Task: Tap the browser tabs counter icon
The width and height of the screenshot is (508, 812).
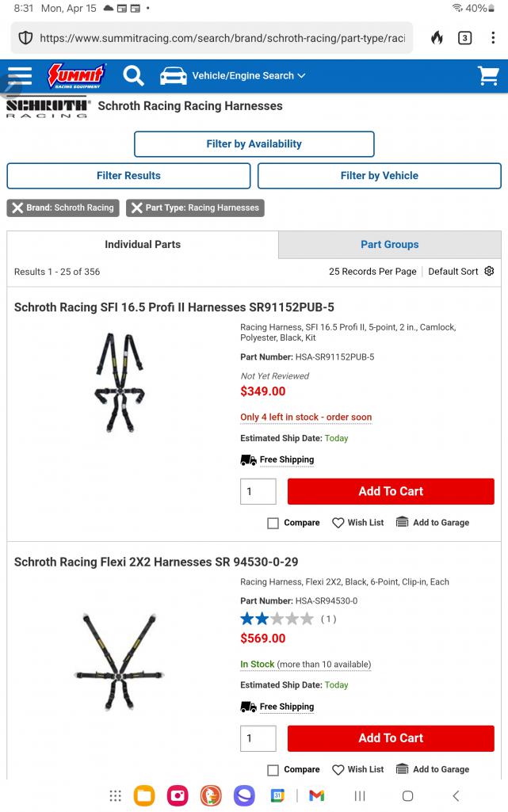Action: point(464,38)
